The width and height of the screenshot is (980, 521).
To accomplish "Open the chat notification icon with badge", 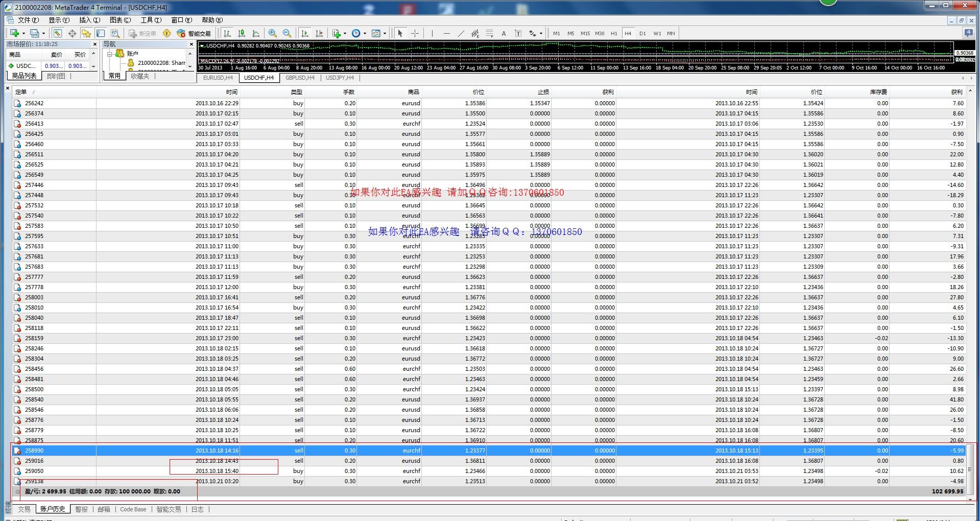I will [x=969, y=33].
